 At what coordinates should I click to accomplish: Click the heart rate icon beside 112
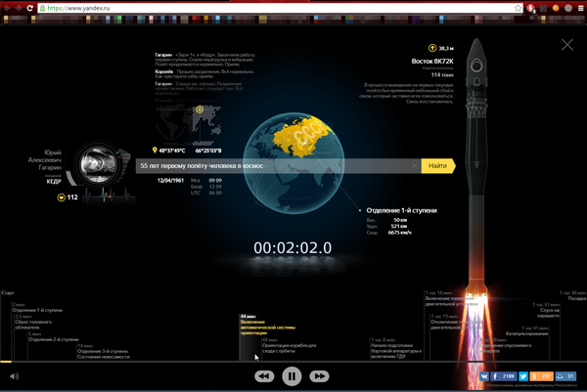coord(61,196)
